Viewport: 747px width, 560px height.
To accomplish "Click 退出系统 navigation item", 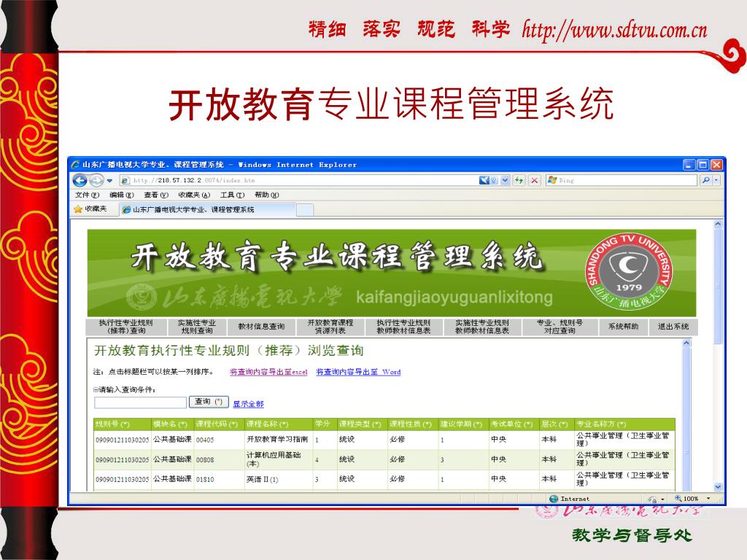I will click(x=673, y=327).
